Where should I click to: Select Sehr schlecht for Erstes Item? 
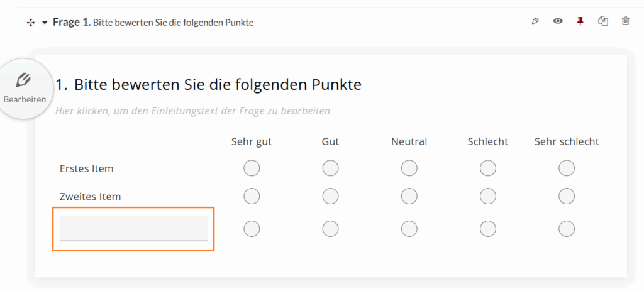[x=567, y=168]
